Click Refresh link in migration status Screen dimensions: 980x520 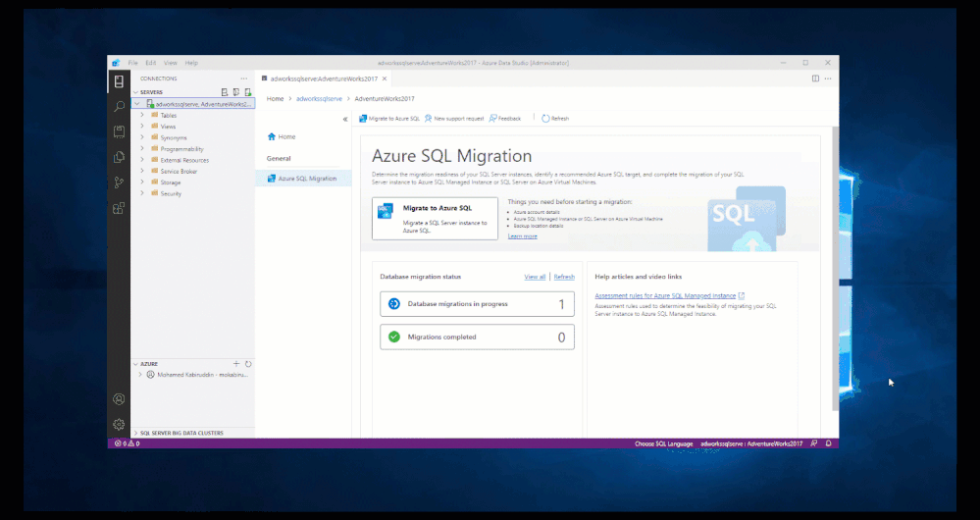[564, 277]
